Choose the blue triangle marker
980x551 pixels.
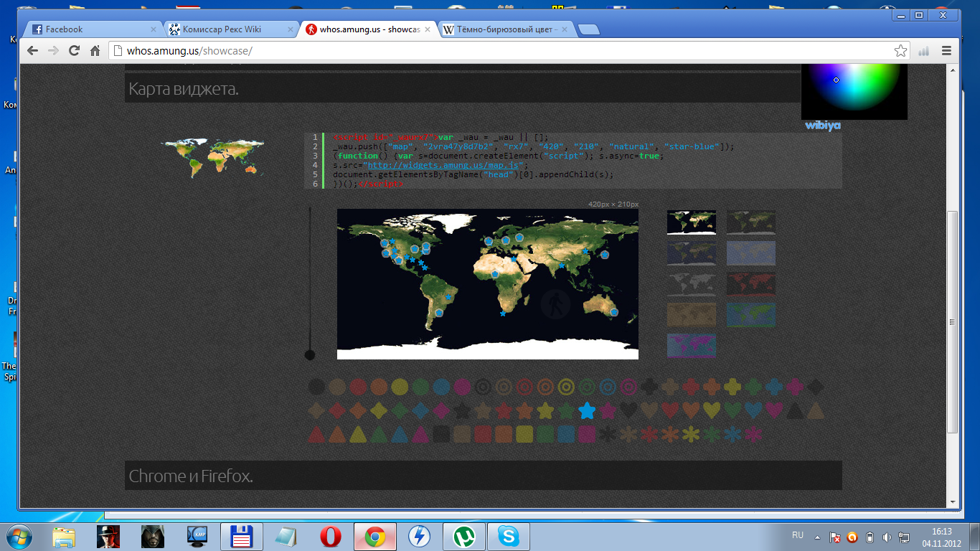[400, 434]
